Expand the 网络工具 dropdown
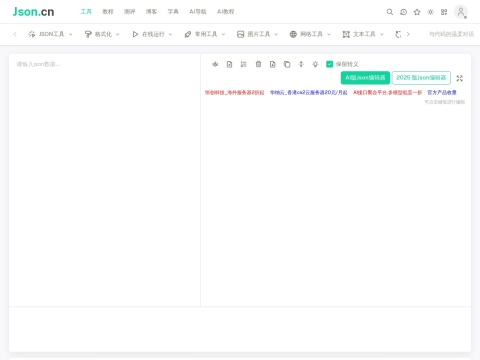The height and width of the screenshot is (360, 480). coord(310,34)
